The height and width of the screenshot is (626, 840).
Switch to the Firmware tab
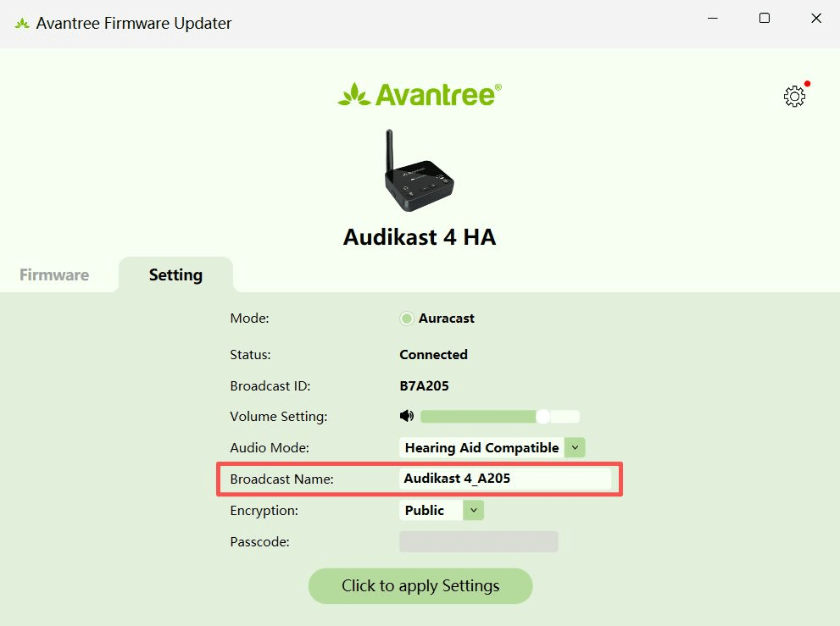click(54, 274)
